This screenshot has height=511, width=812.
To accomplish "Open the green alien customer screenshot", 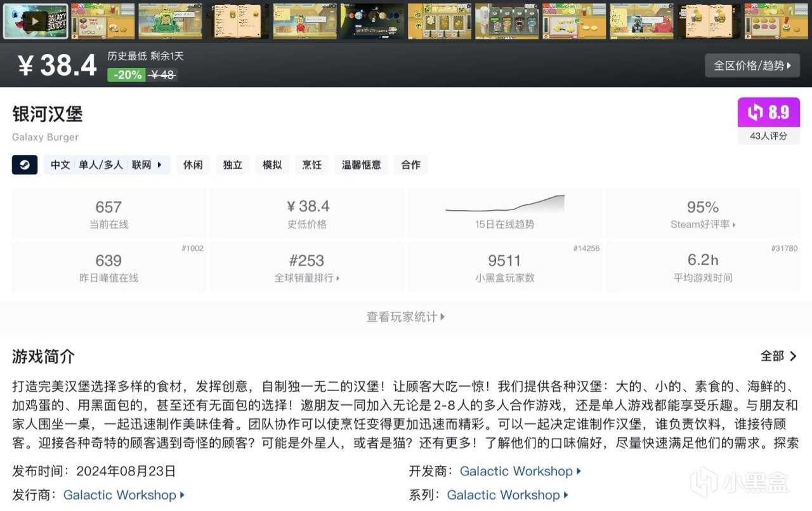I will [170, 21].
